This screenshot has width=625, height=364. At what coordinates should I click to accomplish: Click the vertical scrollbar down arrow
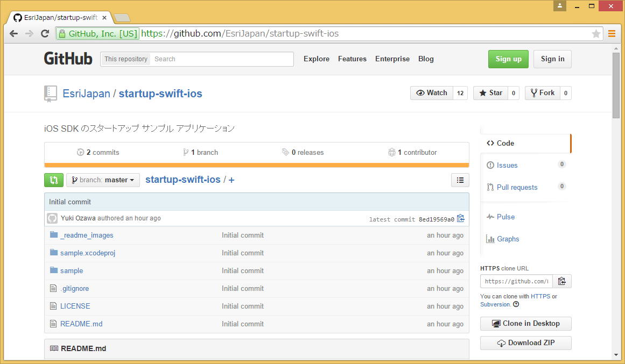(x=616, y=355)
